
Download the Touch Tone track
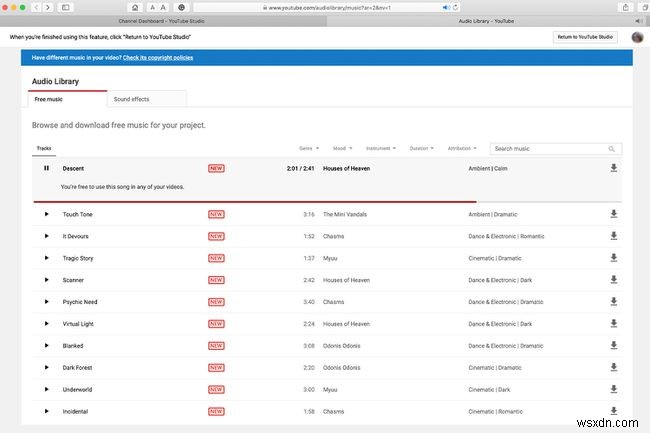614,214
